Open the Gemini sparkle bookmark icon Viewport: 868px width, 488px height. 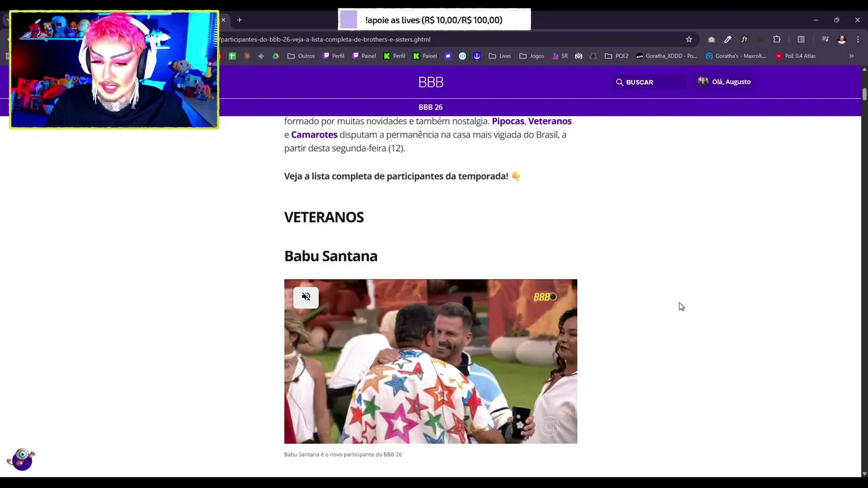262,56
